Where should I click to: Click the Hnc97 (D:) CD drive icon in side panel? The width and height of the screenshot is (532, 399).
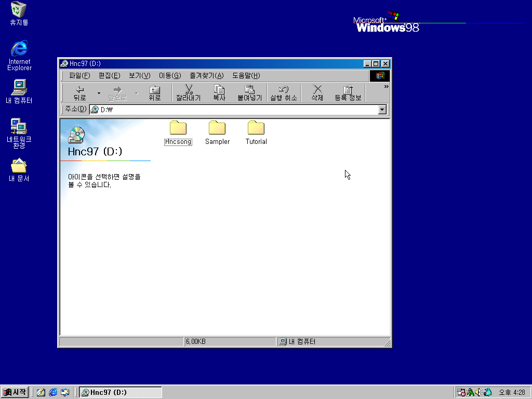tap(76, 135)
